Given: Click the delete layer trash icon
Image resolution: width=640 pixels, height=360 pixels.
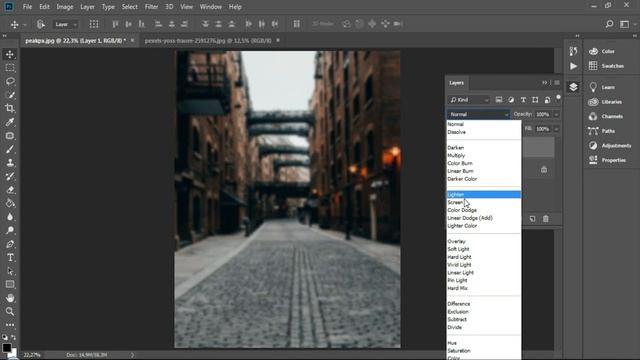Looking at the screenshot, I should pos(546,219).
